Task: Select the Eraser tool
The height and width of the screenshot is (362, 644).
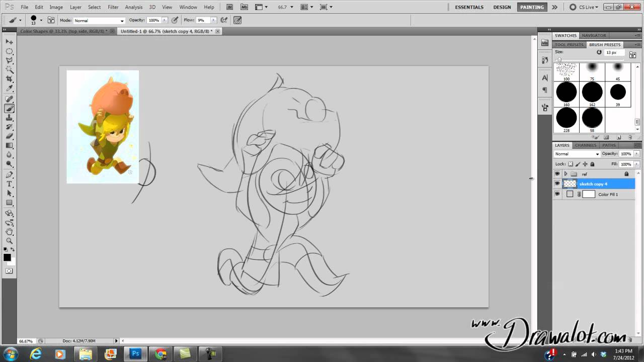Action: coord(9,136)
